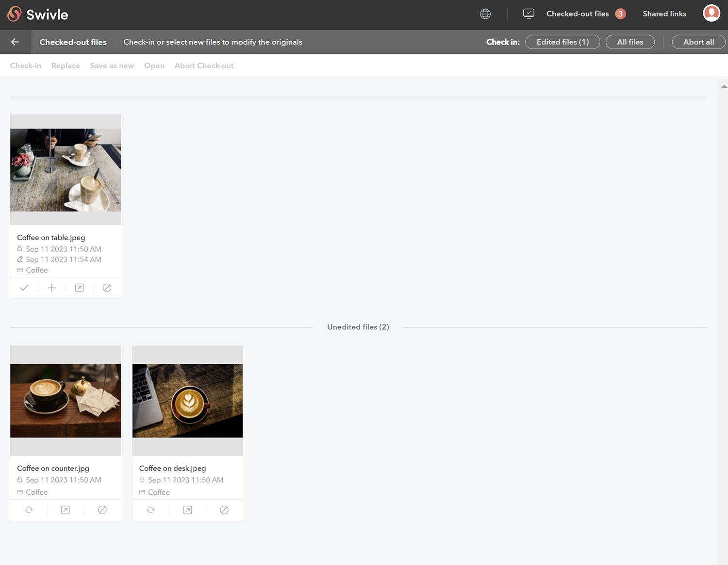Replace Coffee on desk.jpeg using the refresh icon
This screenshot has height=565, width=728.
(150, 510)
